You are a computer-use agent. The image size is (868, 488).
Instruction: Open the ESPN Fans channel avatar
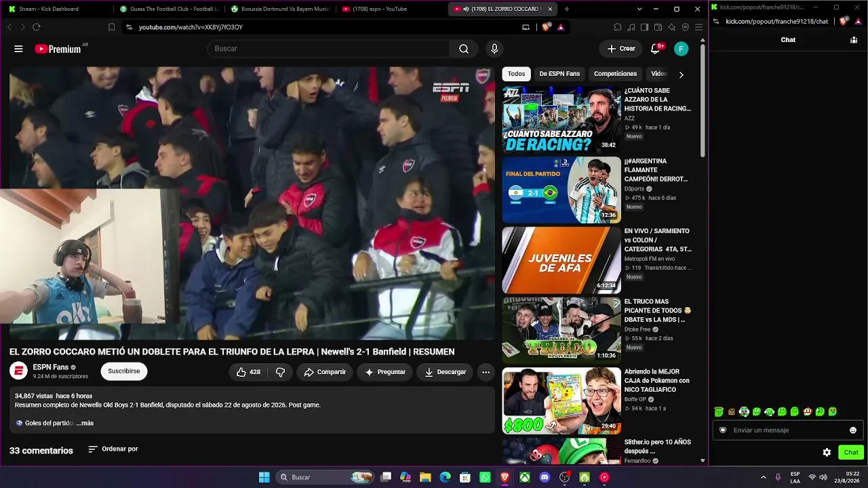(x=18, y=371)
